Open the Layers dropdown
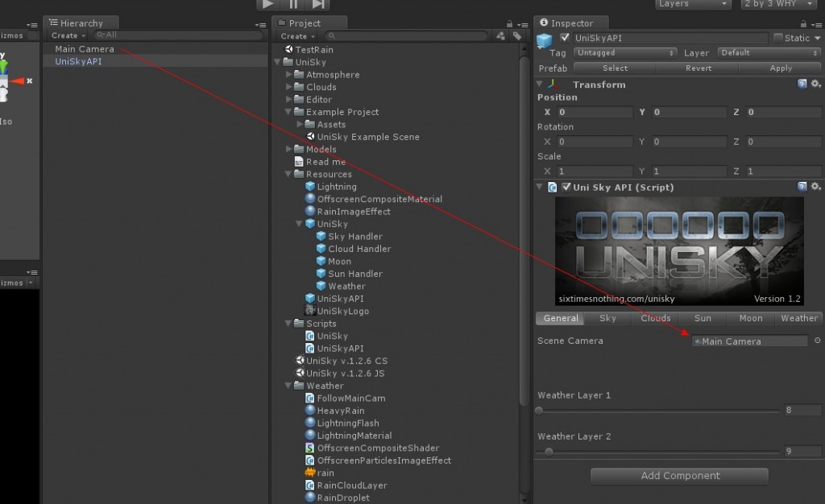 (691, 4)
